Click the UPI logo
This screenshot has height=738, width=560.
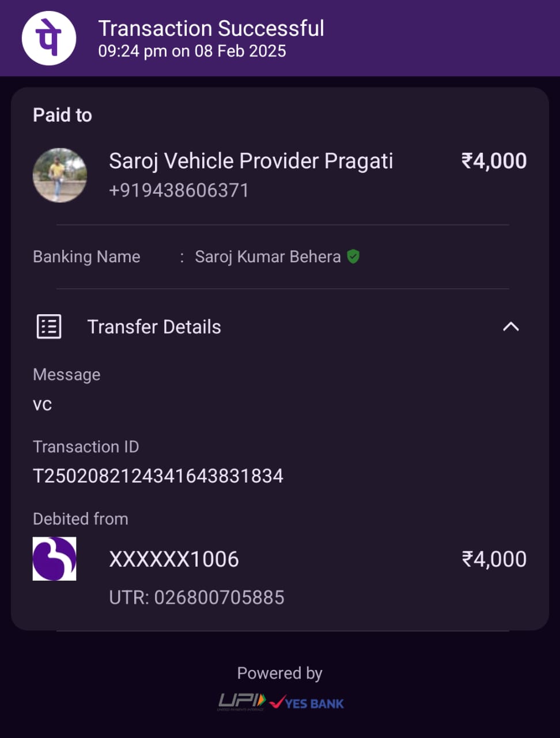click(241, 702)
